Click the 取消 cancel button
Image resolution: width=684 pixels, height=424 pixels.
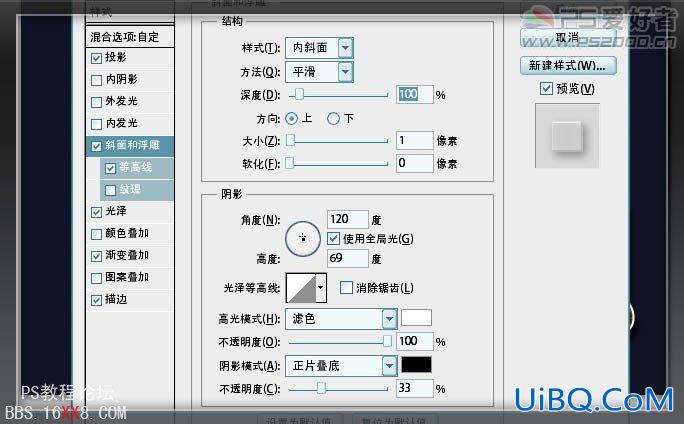[x=568, y=38]
